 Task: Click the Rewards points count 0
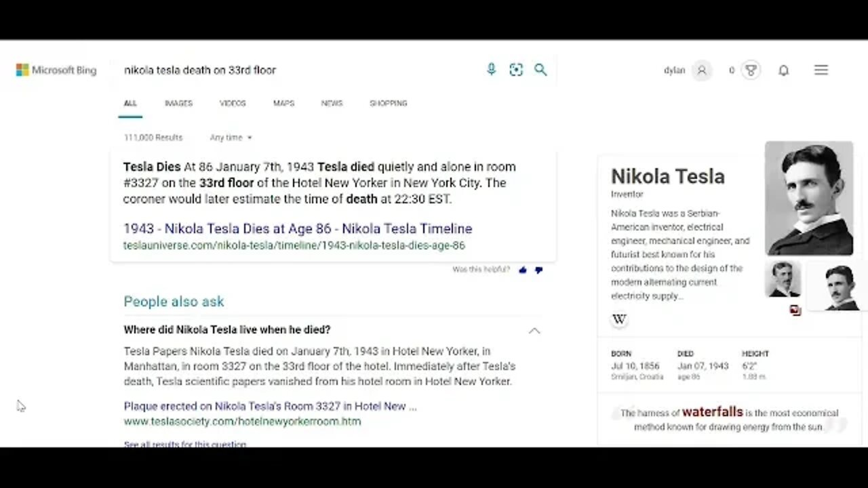[732, 70]
